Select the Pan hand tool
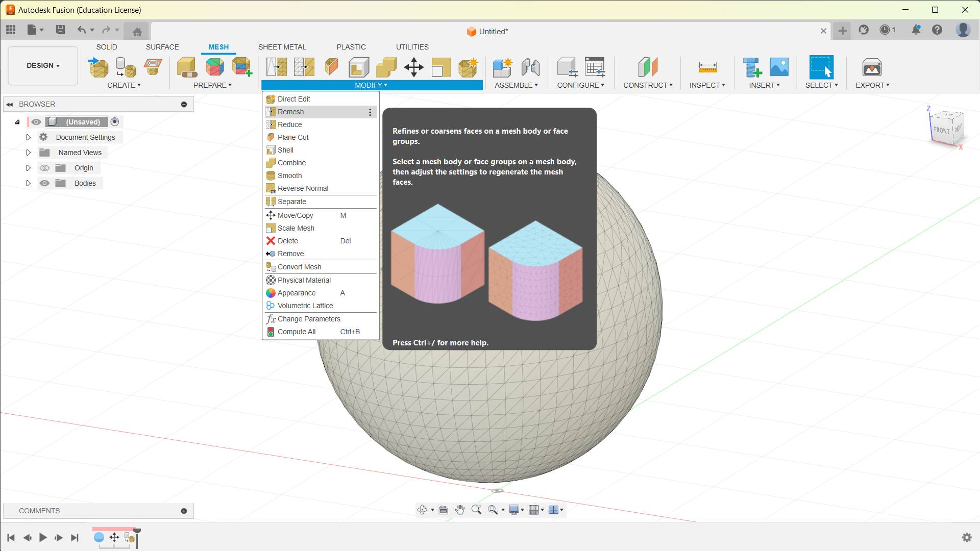 click(x=459, y=510)
